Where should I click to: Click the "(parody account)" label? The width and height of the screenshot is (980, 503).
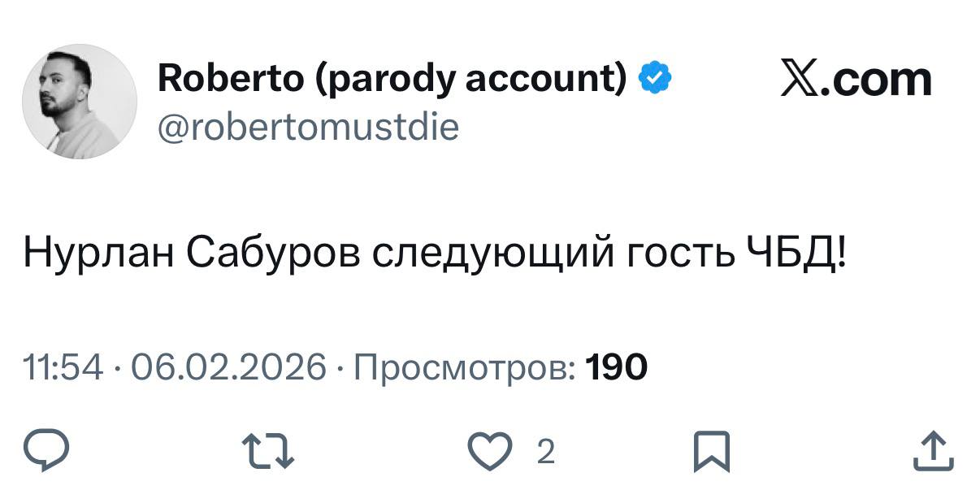click(470, 80)
